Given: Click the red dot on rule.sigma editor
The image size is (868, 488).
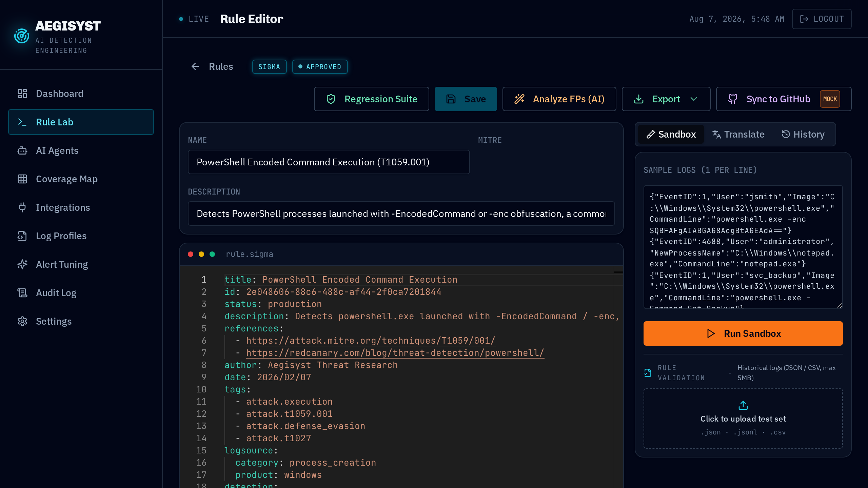Looking at the screenshot, I should click(191, 254).
